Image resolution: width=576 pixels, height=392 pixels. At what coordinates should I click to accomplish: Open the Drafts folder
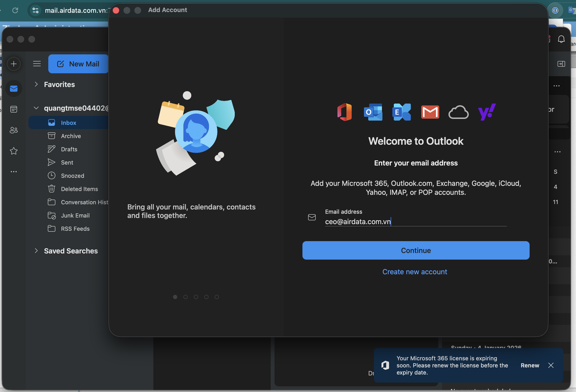point(69,149)
